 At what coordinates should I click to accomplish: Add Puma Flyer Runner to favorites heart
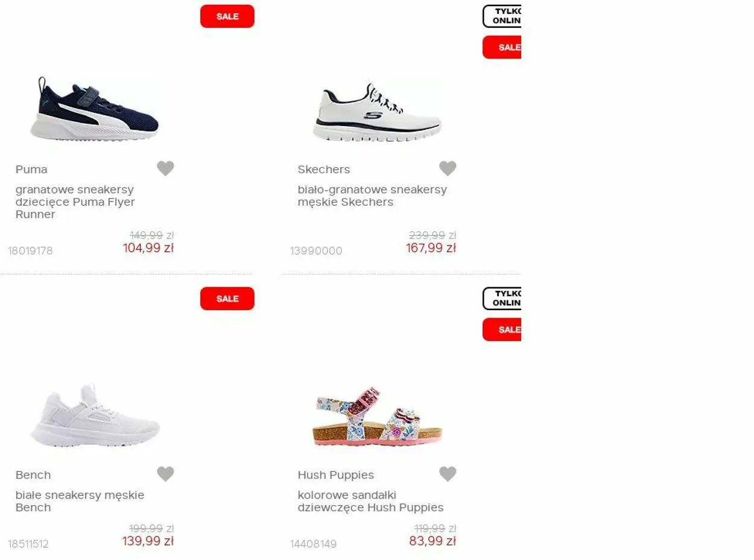pos(165,168)
